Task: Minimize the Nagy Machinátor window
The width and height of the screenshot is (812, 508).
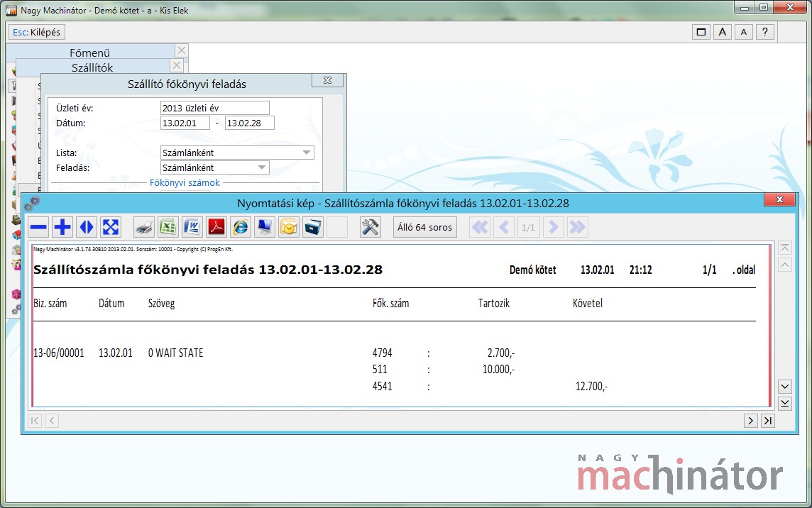Action: click(745, 8)
